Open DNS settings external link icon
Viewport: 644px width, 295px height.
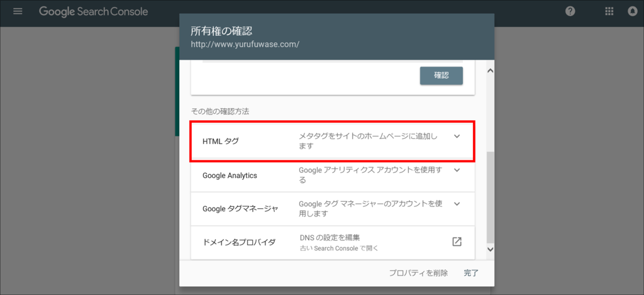click(x=457, y=242)
